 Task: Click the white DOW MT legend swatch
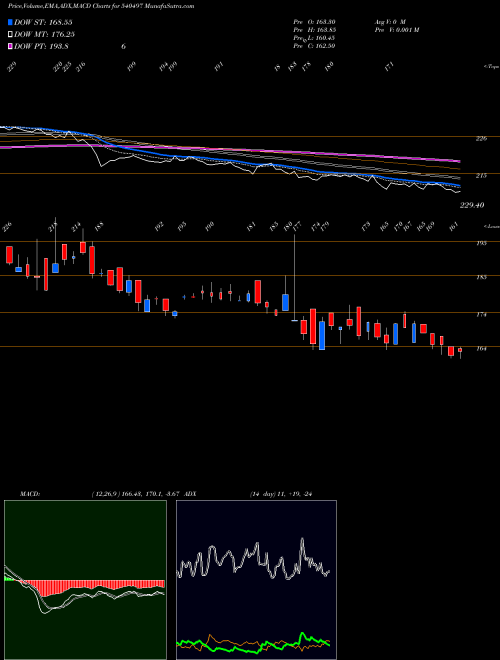[x=10, y=34]
